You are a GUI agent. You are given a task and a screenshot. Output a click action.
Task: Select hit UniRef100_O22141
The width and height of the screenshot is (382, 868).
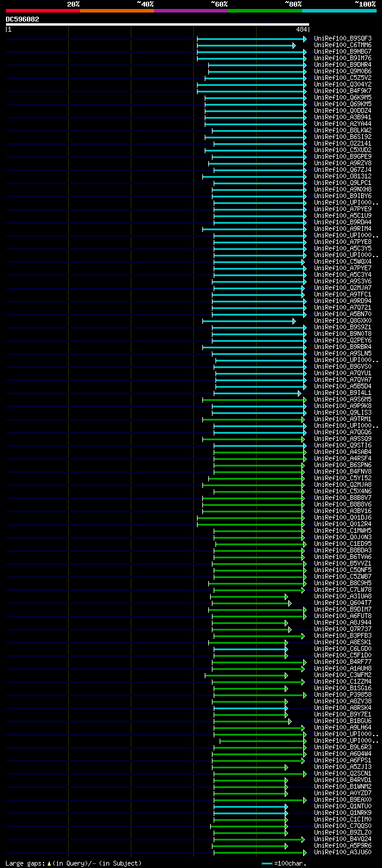[343, 144]
